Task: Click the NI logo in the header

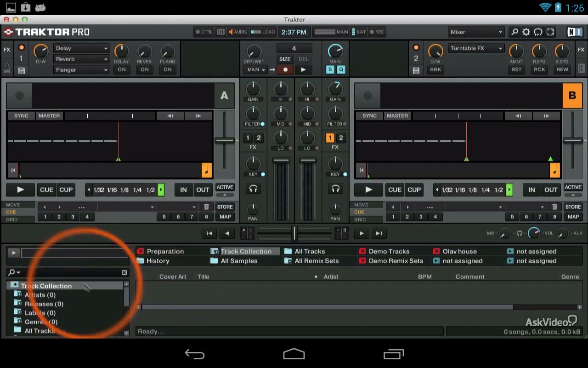Action: pyautogui.click(x=575, y=32)
